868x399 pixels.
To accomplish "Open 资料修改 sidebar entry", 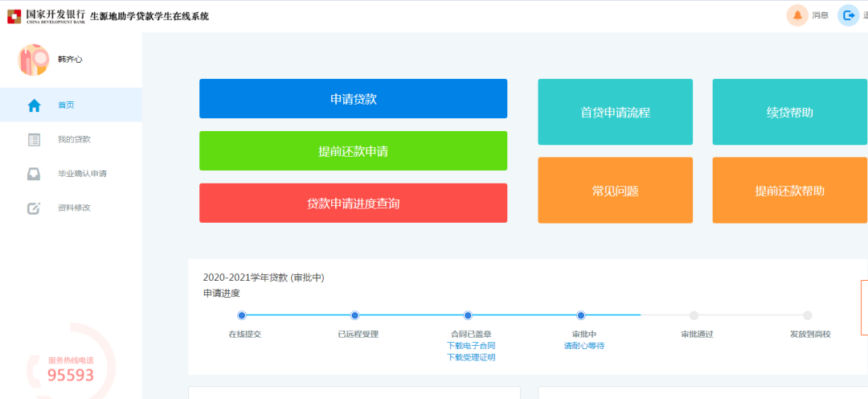I will 74,208.
